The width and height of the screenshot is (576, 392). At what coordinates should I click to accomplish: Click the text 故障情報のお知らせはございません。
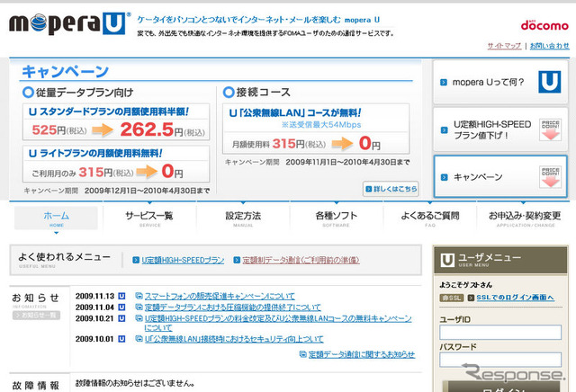135,383
